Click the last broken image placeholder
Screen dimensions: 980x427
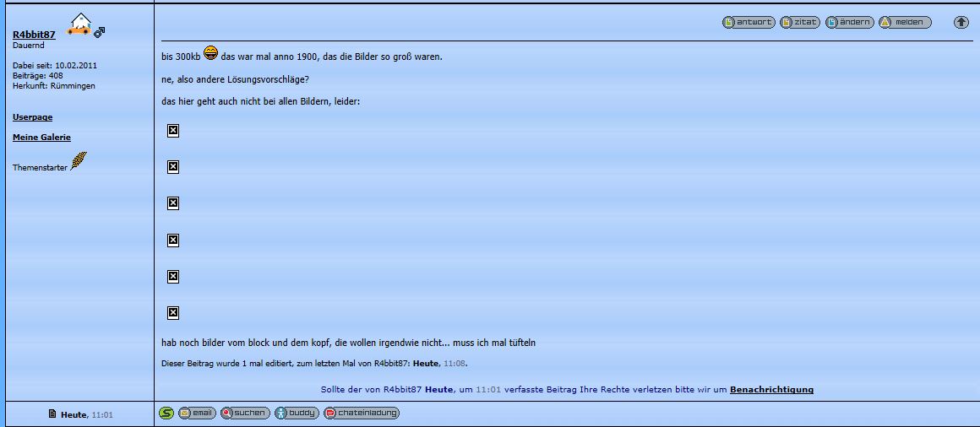(x=173, y=313)
